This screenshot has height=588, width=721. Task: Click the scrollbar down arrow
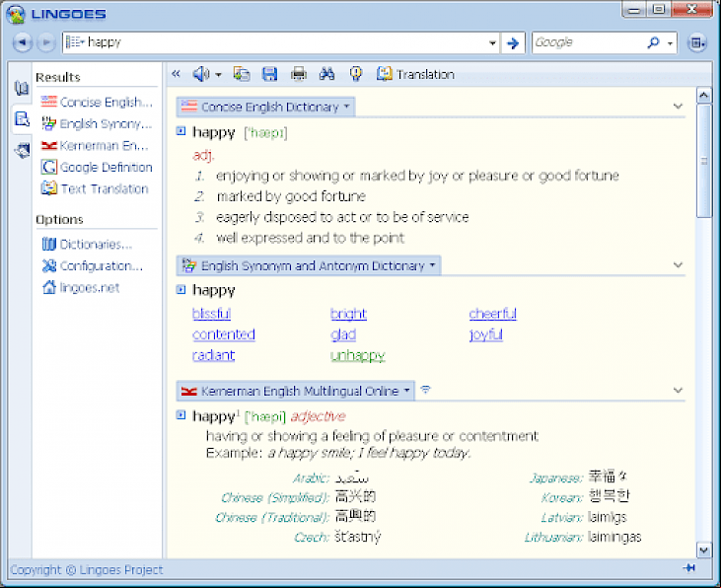pyautogui.click(x=703, y=550)
